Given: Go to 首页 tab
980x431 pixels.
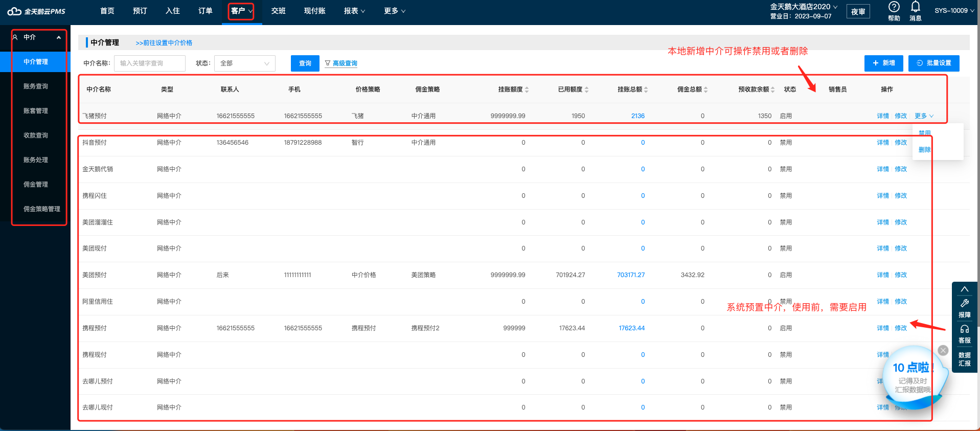Looking at the screenshot, I should 107,11.
